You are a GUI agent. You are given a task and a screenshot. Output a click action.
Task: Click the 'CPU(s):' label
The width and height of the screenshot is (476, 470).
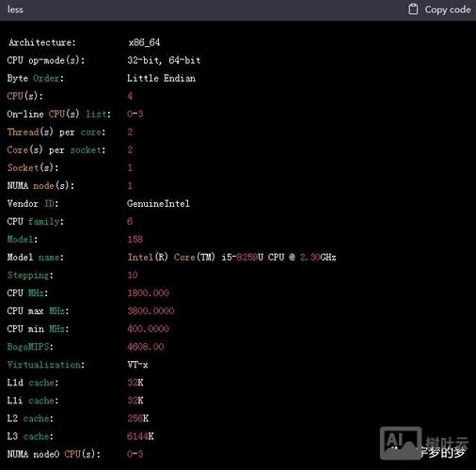(24, 96)
